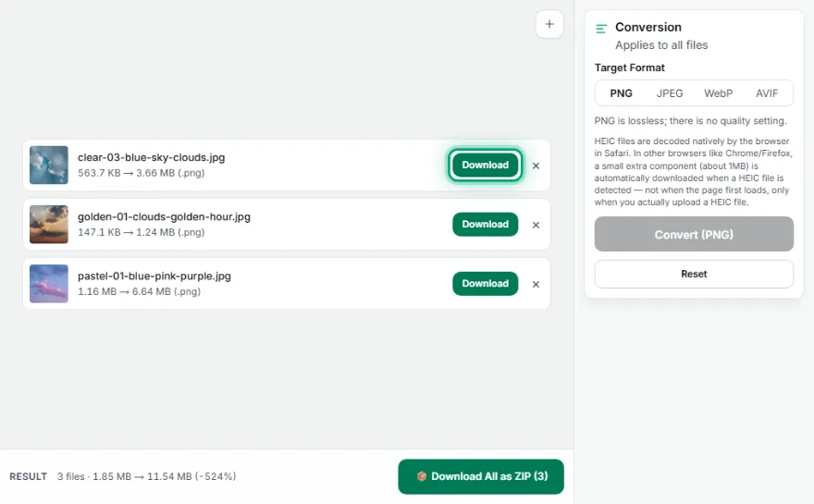Remove pastel-01-blue-pink-purple.jpg with its X icon
The width and height of the screenshot is (814, 504).
pos(536,284)
